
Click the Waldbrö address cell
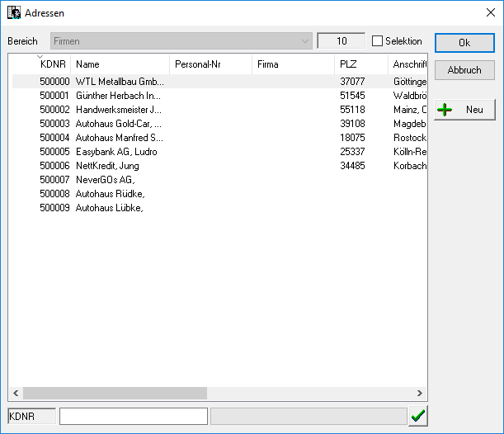point(410,96)
